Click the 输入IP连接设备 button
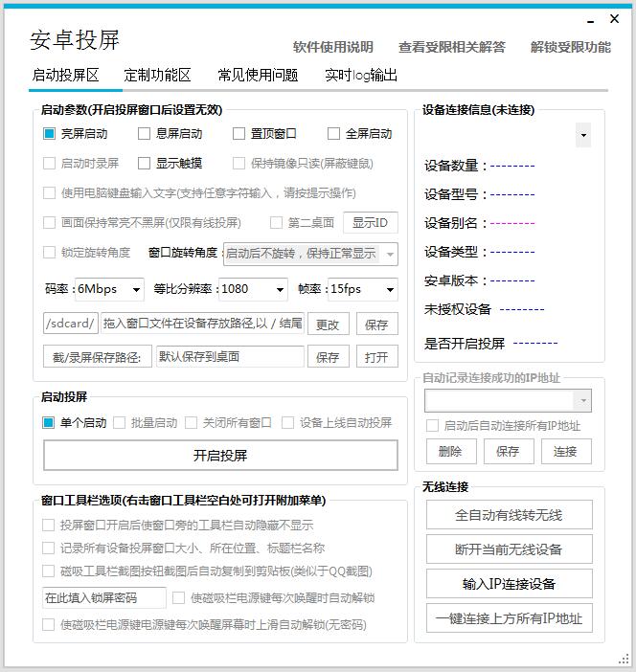 (509, 584)
